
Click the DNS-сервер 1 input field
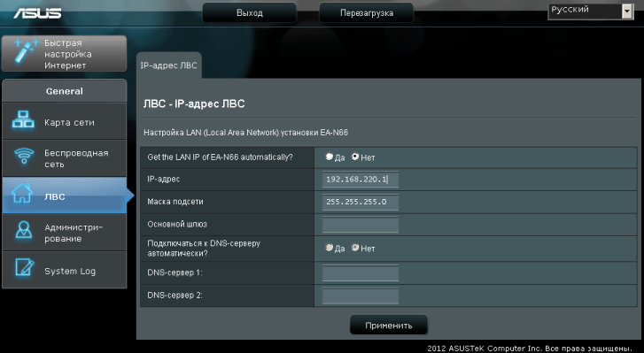coord(361,273)
